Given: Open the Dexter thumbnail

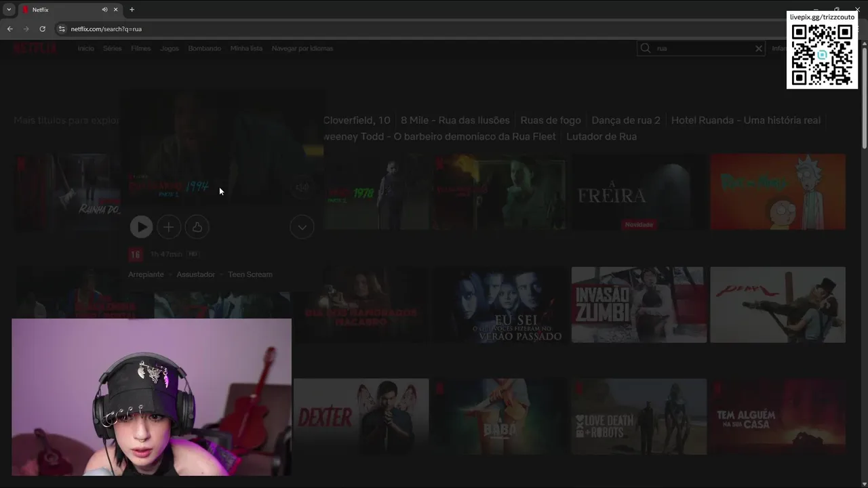Looking at the screenshot, I should coord(361,416).
